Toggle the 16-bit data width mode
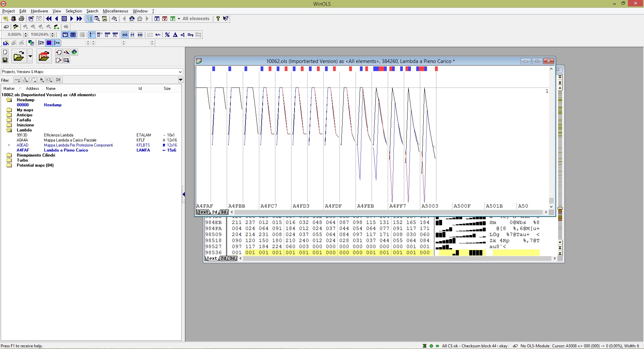The width and height of the screenshot is (644, 349). point(99,35)
